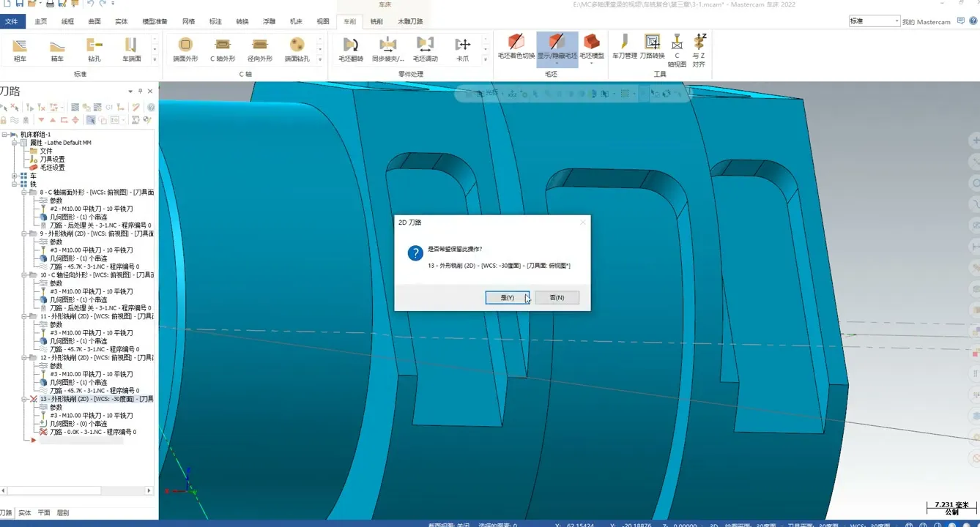This screenshot has height=527, width=980.
Task: Open the 标准 dropdown in the title area
Action: coord(875,21)
